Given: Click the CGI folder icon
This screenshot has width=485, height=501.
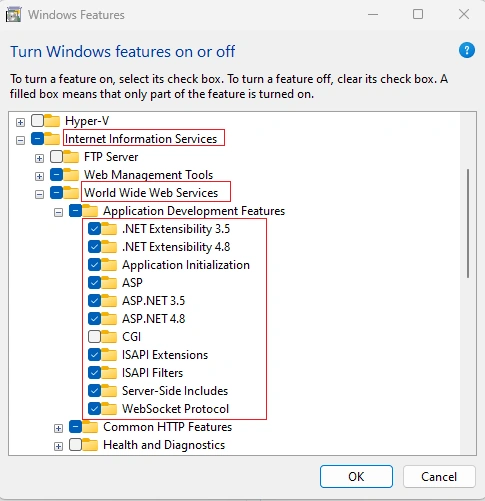Looking at the screenshot, I should coord(109,336).
